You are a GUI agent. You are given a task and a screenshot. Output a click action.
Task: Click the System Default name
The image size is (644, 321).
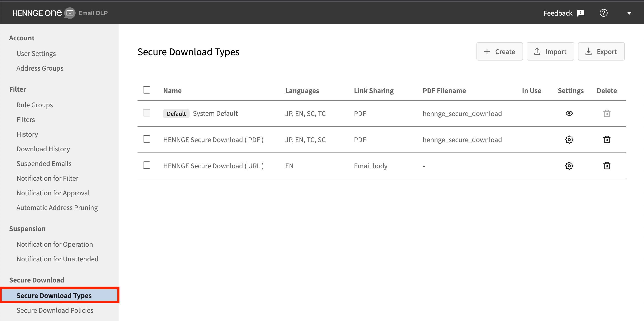[x=215, y=113]
